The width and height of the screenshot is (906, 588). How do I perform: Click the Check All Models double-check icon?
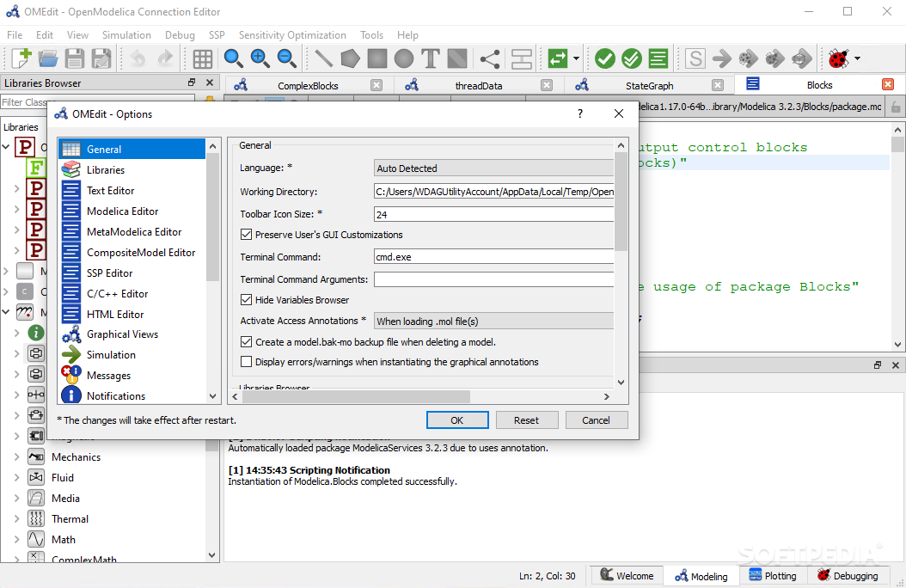point(632,58)
